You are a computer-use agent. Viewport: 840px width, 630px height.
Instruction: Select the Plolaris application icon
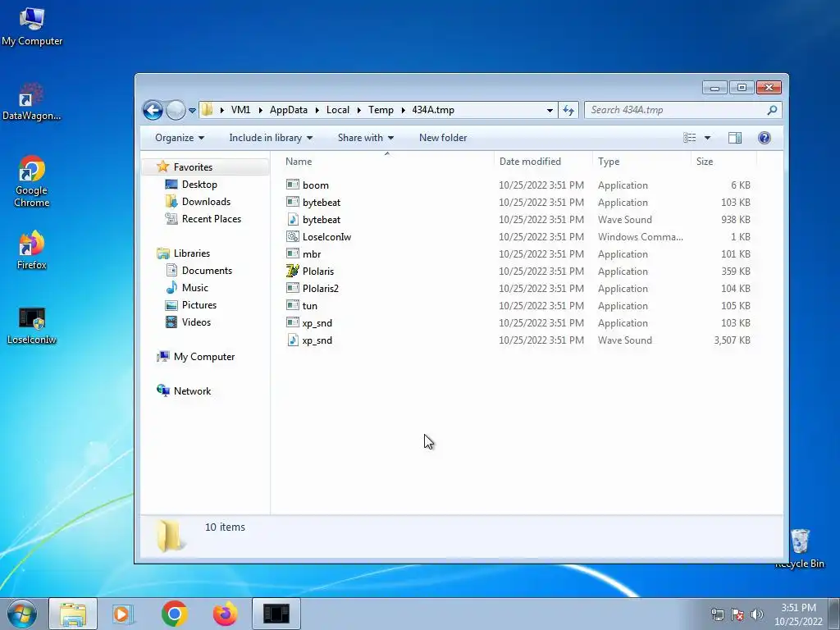click(x=293, y=271)
